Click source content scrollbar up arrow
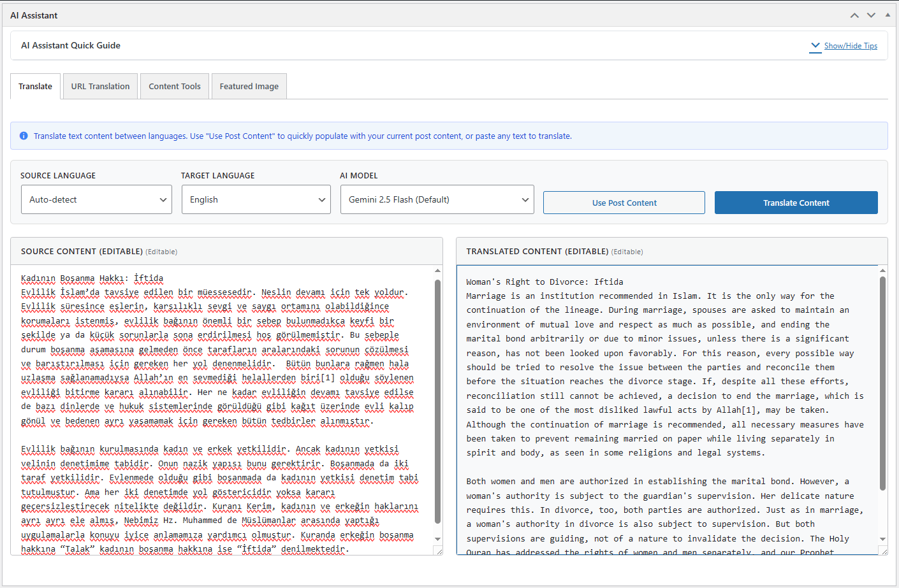 click(x=437, y=271)
